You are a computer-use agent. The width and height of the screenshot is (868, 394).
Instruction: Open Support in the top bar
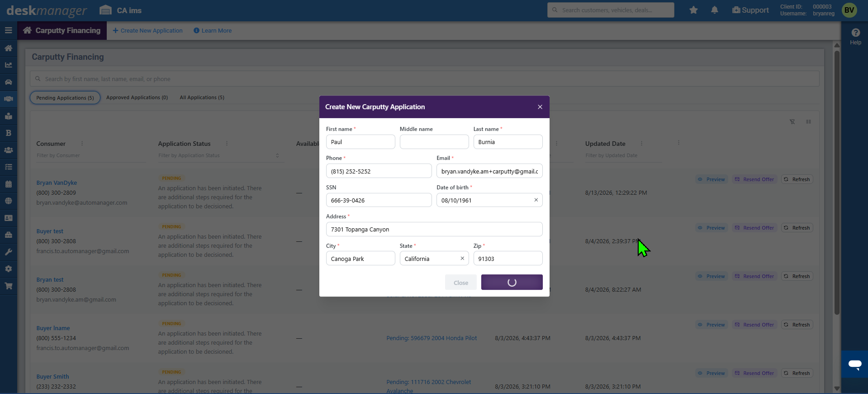750,10
